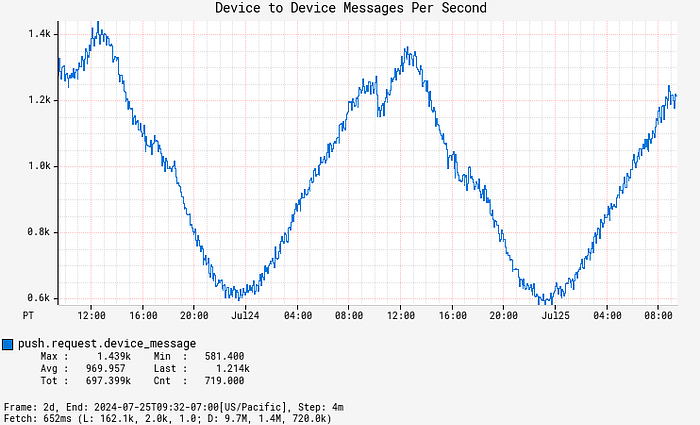Click the Max value 1.439k
Image resolution: width=700 pixels, height=425 pixels.
pyautogui.click(x=114, y=356)
